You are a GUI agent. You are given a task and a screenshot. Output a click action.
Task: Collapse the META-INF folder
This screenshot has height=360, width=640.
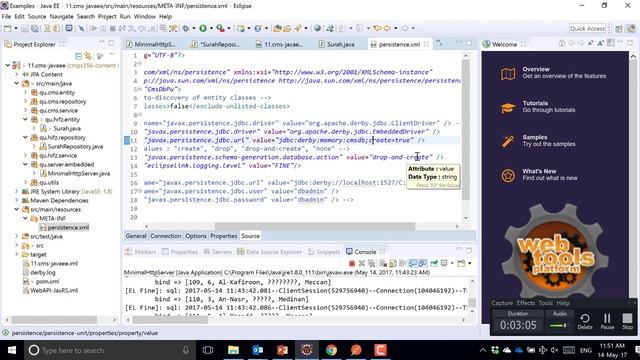25,218
